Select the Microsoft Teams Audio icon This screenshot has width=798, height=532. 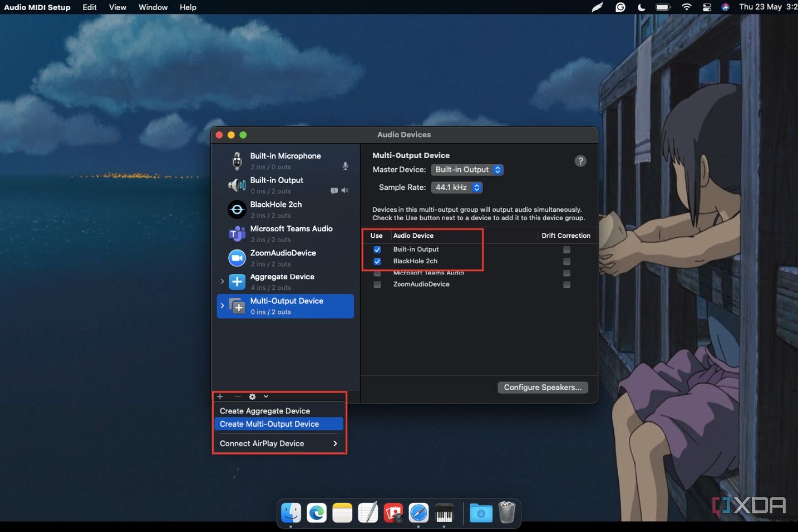point(237,234)
